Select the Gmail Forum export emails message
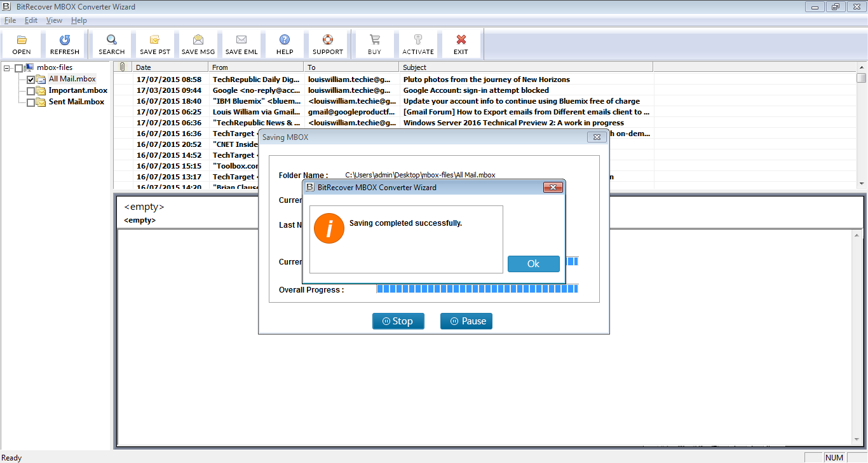Screen dimensions: 868x463 tap(526, 112)
